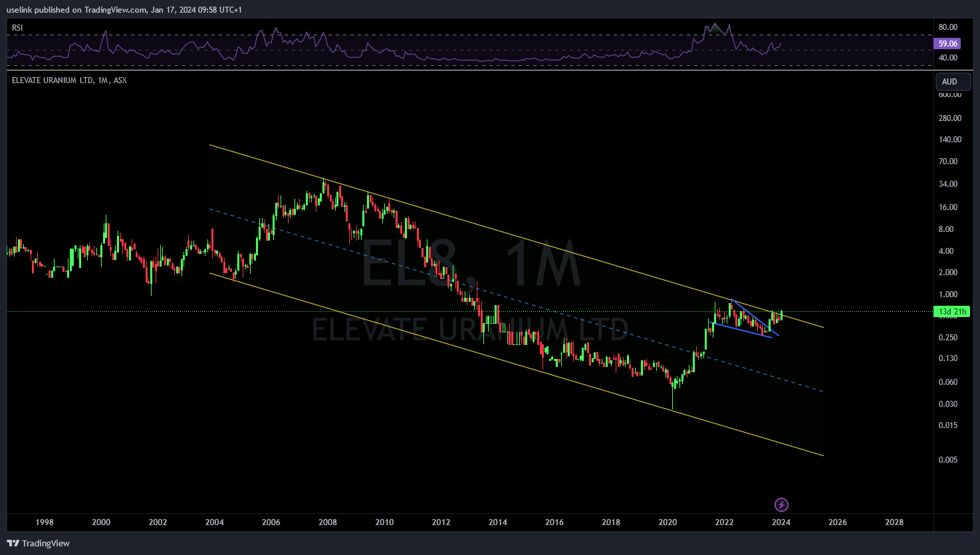Click the 140.00 price scale label

coord(949,140)
